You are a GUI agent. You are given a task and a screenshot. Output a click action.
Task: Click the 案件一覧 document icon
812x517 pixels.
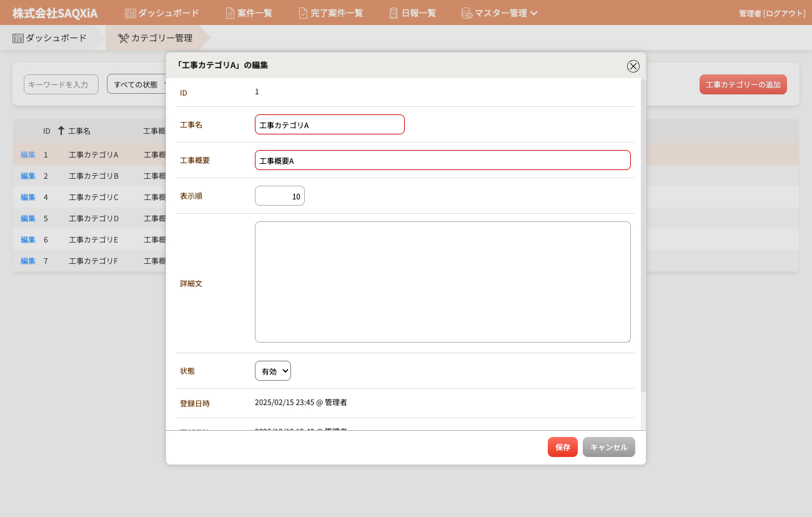click(230, 13)
